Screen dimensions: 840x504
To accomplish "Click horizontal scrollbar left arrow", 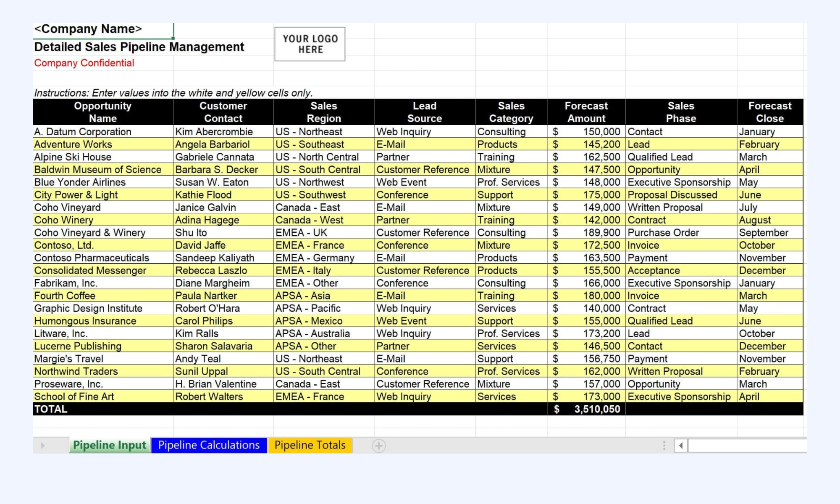I will click(x=681, y=446).
